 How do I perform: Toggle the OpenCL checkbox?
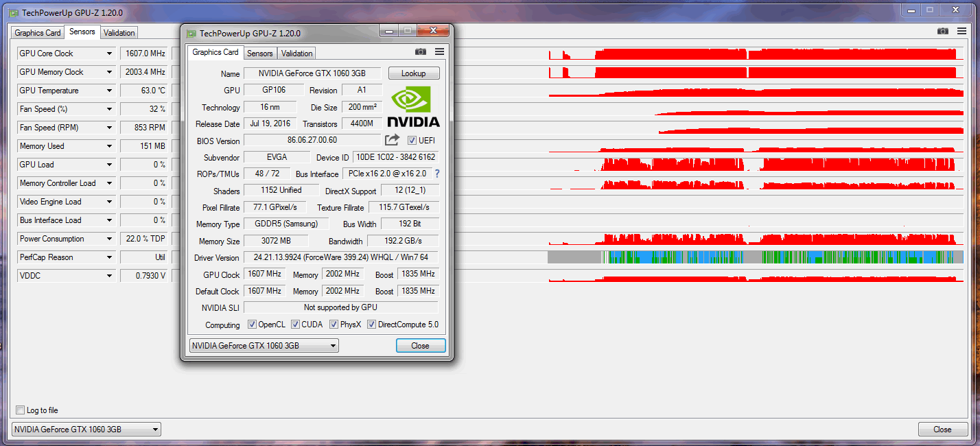pos(252,325)
